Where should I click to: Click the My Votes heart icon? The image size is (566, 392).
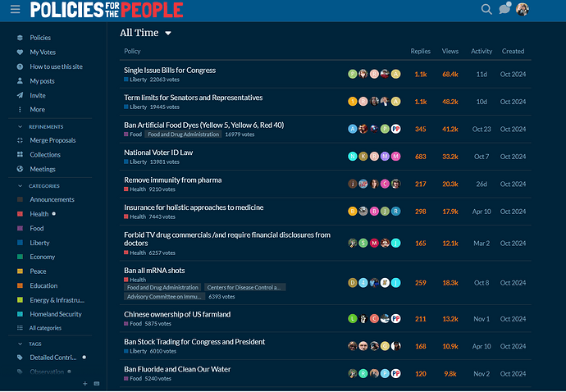point(20,52)
